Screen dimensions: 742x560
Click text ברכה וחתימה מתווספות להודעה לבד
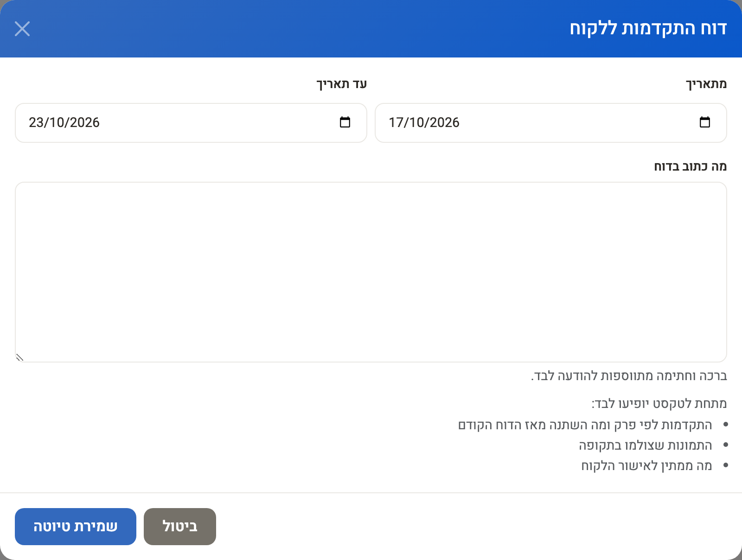click(x=629, y=376)
